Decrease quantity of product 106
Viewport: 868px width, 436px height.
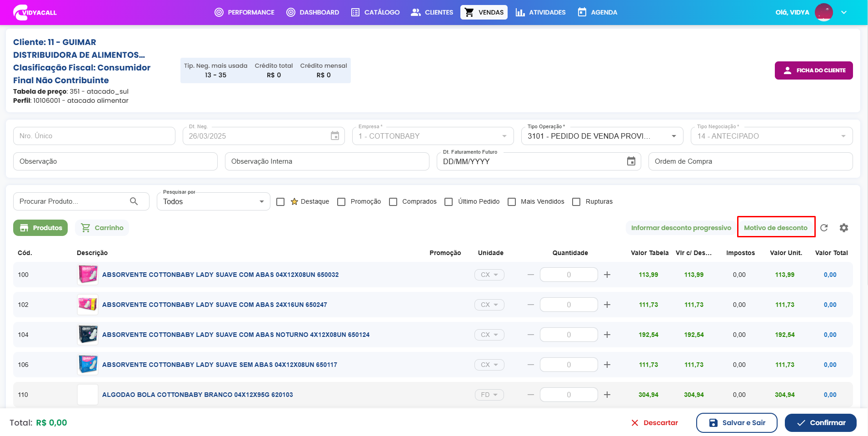click(x=531, y=365)
